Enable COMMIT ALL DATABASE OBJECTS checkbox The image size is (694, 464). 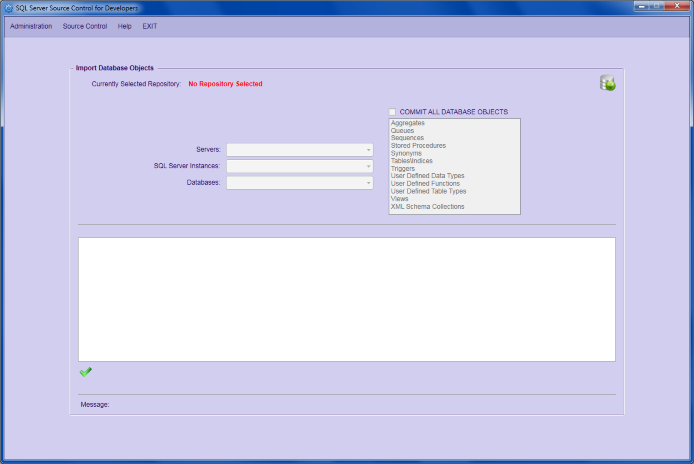tap(392, 112)
